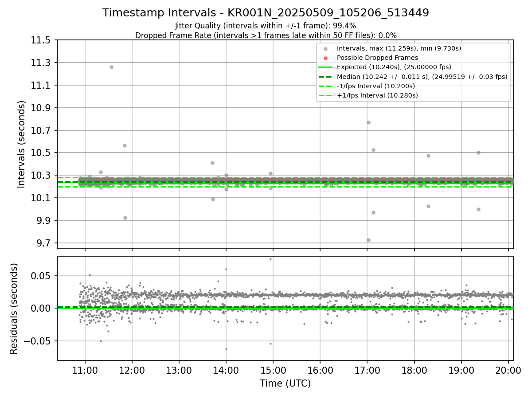Click the 20:00 x-axis tick label
The height and width of the screenshot is (399, 532).
(x=508, y=371)
